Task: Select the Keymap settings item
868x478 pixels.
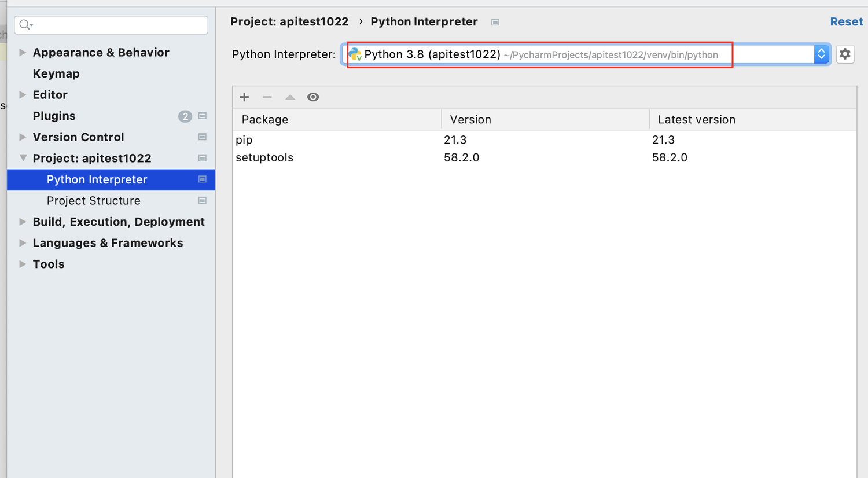Action: click(x=56, y=73)
